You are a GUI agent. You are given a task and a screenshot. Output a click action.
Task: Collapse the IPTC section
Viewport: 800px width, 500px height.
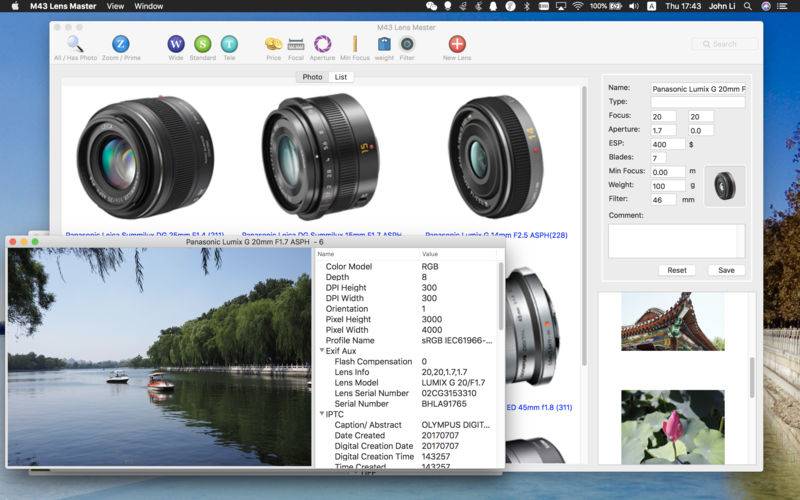coord(322,413)
